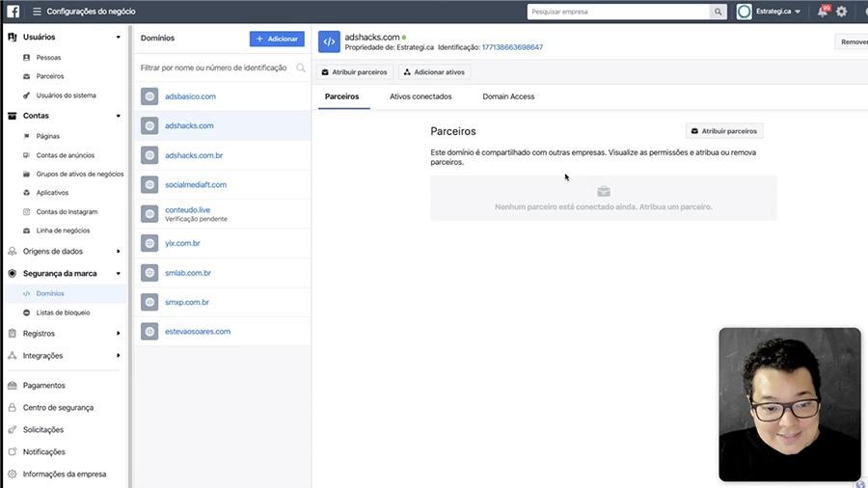Click the identification number 177138663698647
Screen dimensions: 868x488
[512, 47]
